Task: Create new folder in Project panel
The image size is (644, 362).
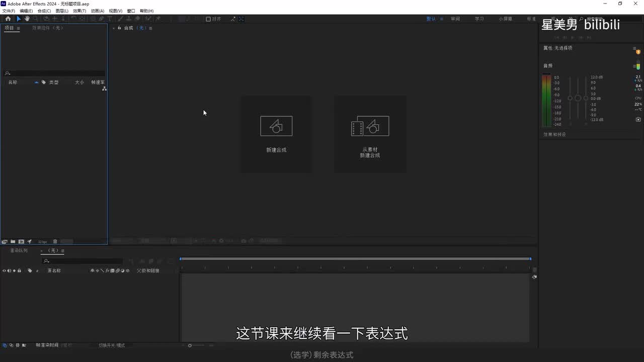Action: click(x=13, y=241)
